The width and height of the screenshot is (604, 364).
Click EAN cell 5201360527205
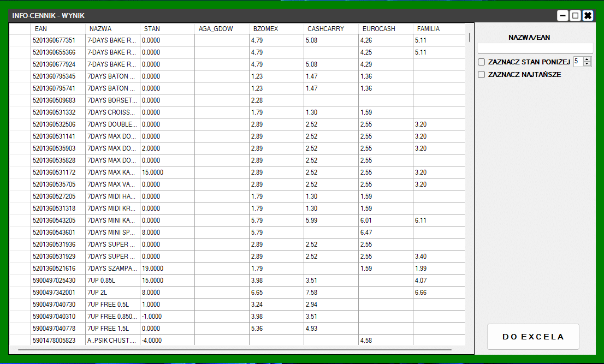(58, 196)
